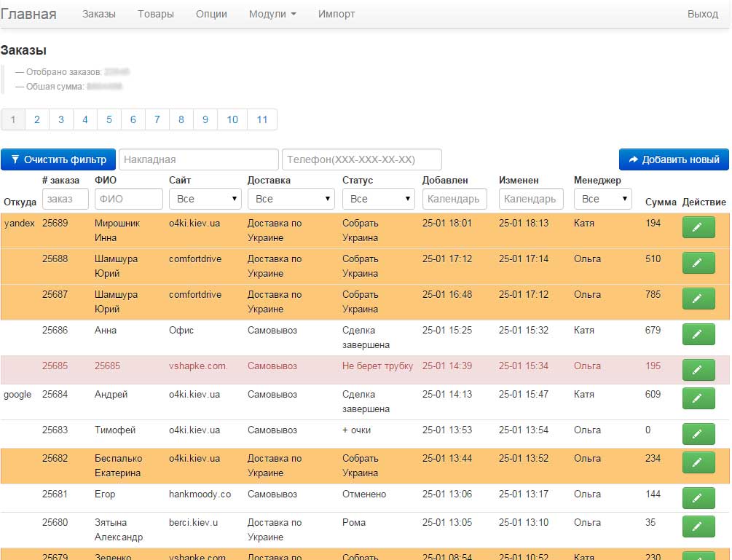Click the pencil icon on order 25683 row
Image resolution: width=732 pixels, height=560 pixels.
[x=698, y=434]
